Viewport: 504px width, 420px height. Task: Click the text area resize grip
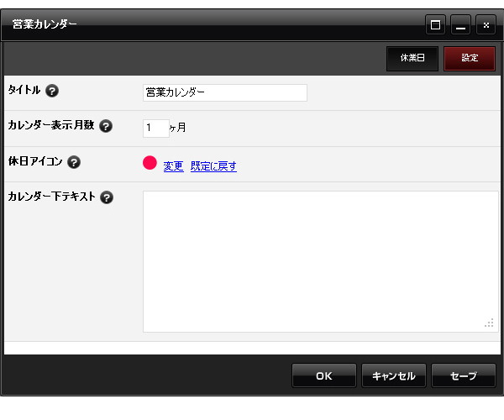(x=489, y=323)
